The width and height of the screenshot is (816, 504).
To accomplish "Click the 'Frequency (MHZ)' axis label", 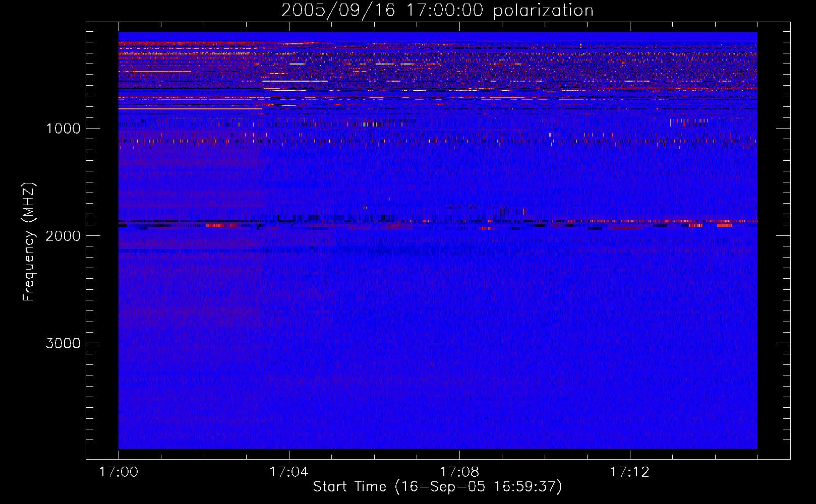I will point(29,242).
